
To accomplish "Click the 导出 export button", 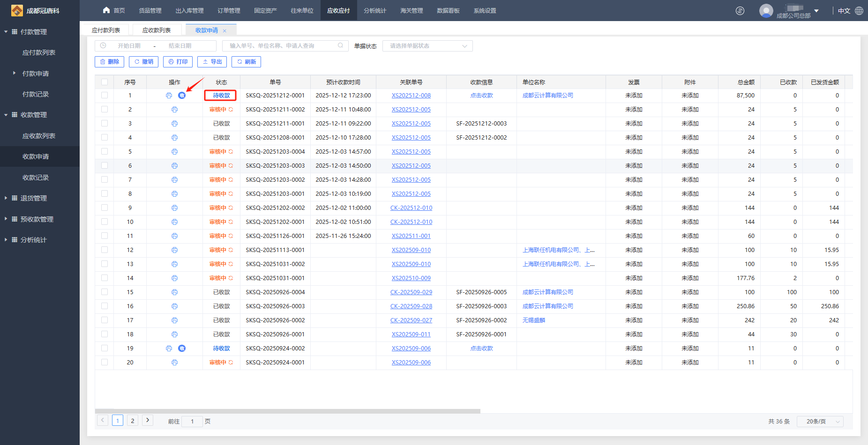I will pyautogui.click(x=212, y=62).
